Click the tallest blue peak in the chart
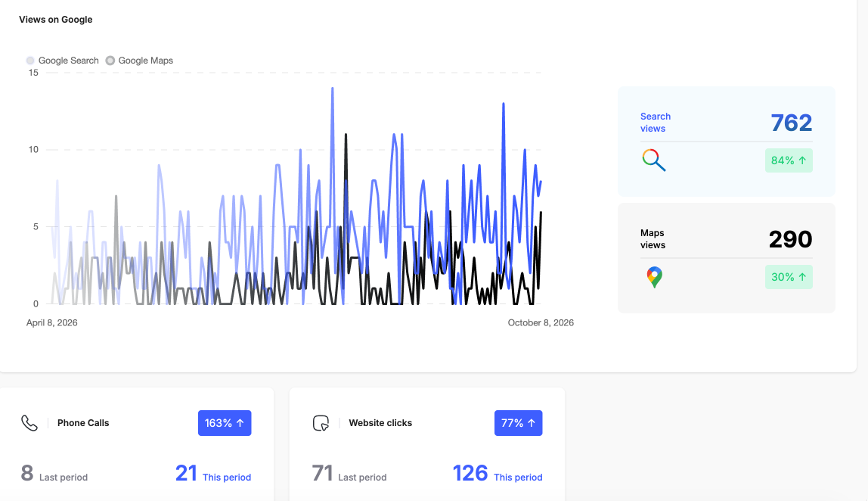This screenshot has width=868, height=501. pyautogui.click(x=332, y=89)
